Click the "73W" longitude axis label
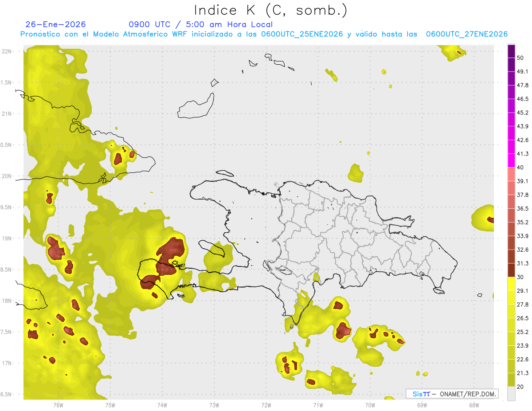Viewport: 532px width, 411px height. coord(214,405)
